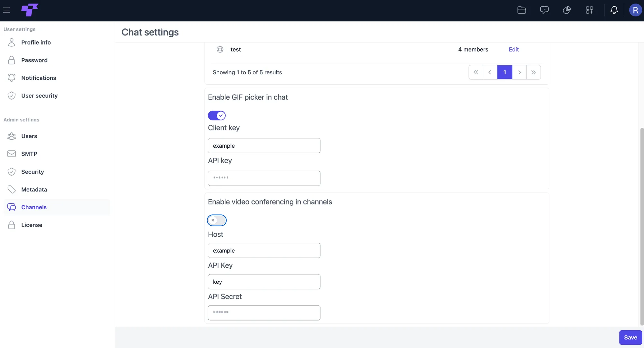Enable the video conferencing toggle
The height and width of the screenshot is (348, 644).
tap(217, 220)
